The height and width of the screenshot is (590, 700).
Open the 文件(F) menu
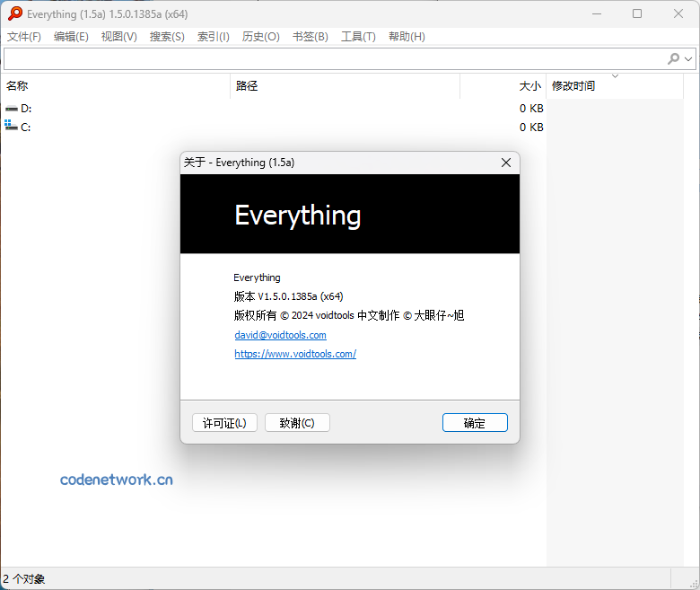[24, 37]
